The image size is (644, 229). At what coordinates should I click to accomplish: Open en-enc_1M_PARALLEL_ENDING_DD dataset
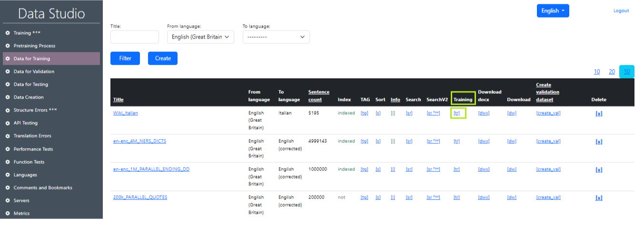coord(151,169)
